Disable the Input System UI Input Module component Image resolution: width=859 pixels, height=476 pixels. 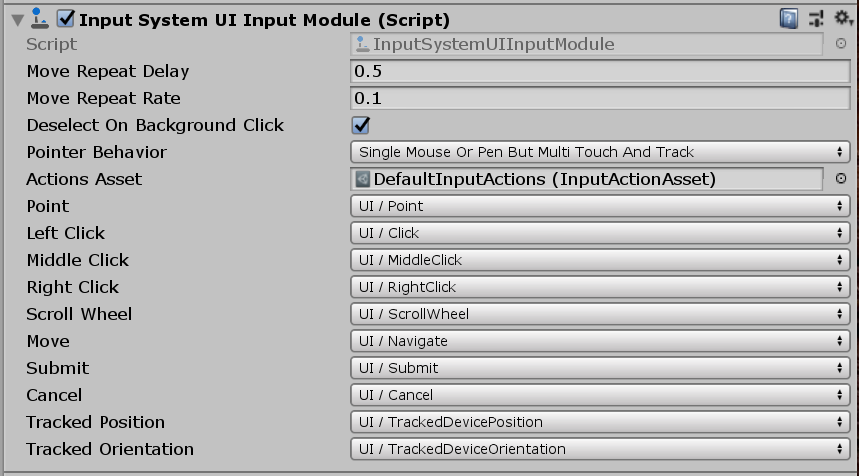click(x=66, y=19)
